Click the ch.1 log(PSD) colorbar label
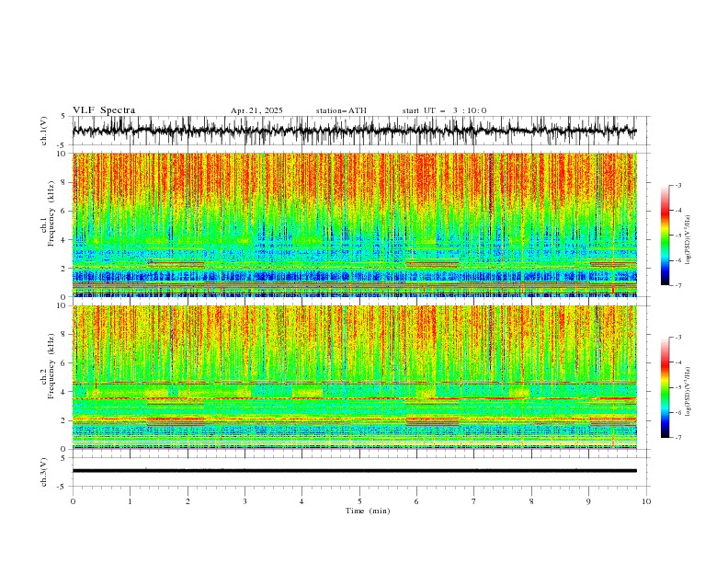Screen dimensions: 728x563 click(x=688, y=239)
